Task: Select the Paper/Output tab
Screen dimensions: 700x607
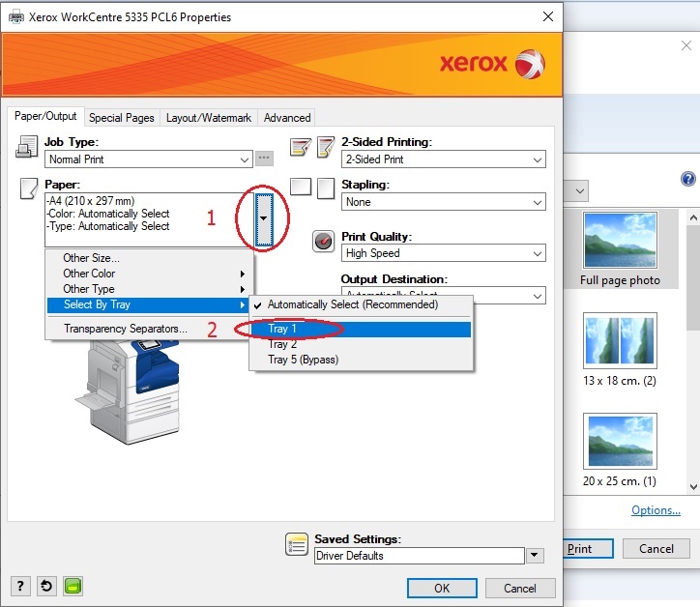Action: click(x=45, y=116)
